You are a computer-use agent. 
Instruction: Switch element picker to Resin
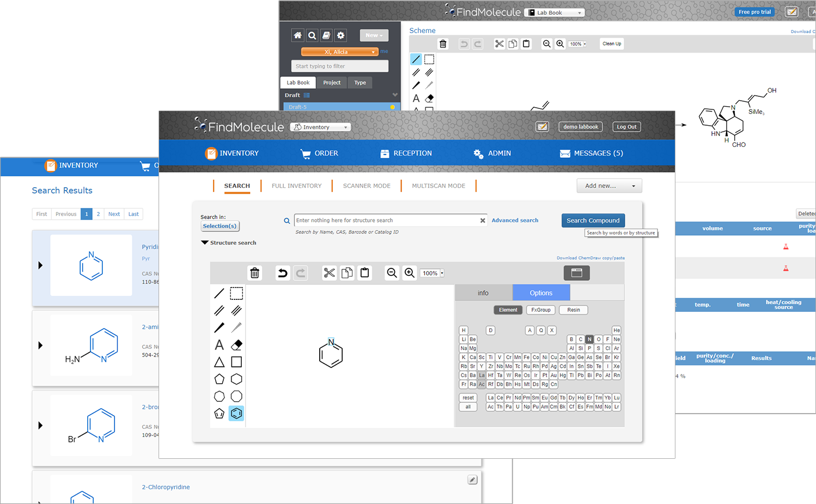point(574,310)
